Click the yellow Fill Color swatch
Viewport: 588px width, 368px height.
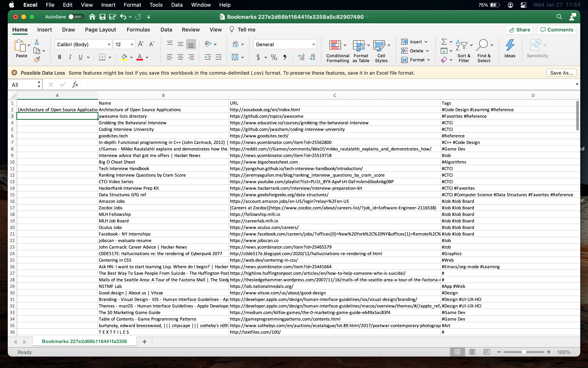tap(124, 57)
